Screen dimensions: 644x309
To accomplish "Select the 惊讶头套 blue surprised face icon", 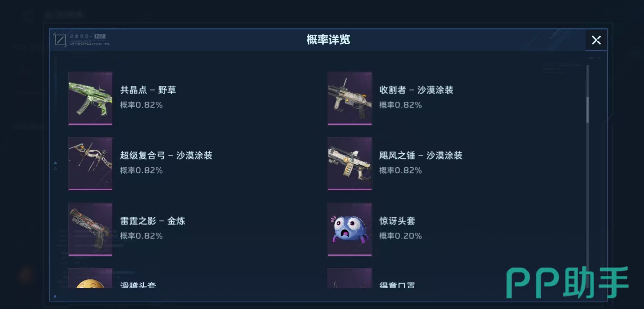I will click(350, 229).
